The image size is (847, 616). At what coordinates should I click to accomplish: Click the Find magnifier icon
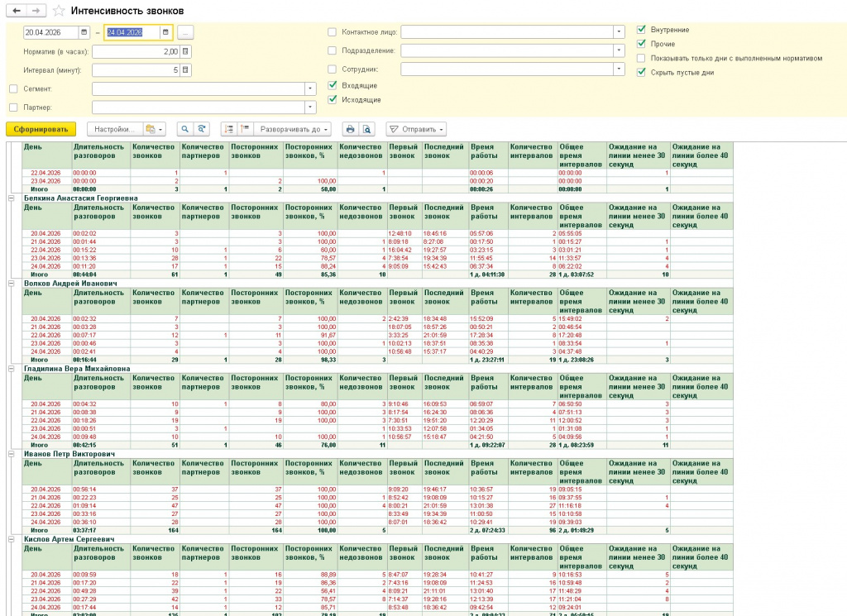tap(184, 129)
